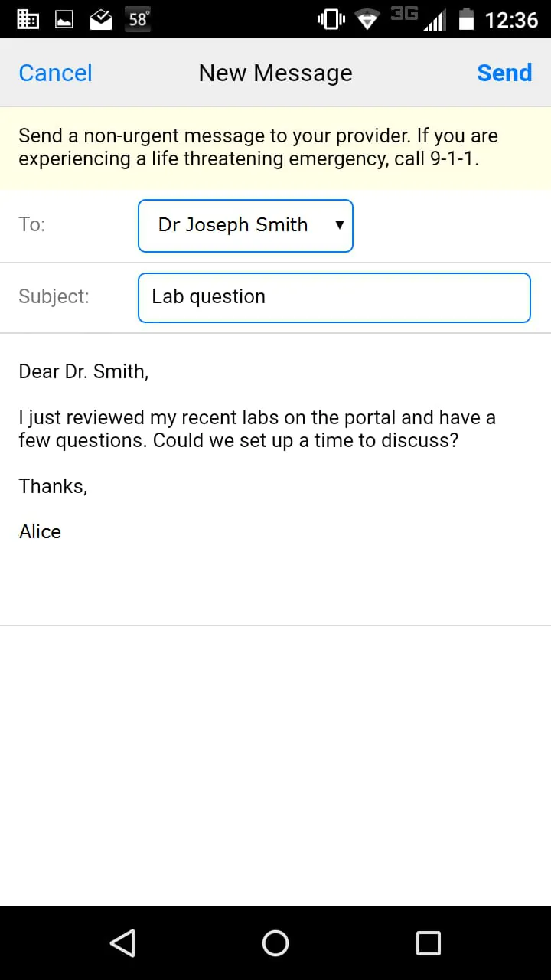Cancel the new message
This screenshot has height=980, width=551.
pos(55,73)
